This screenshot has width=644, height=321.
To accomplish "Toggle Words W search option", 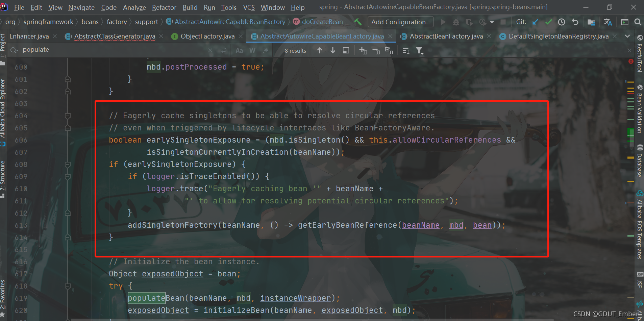I will pyautogui.click(x=252, y=50).
